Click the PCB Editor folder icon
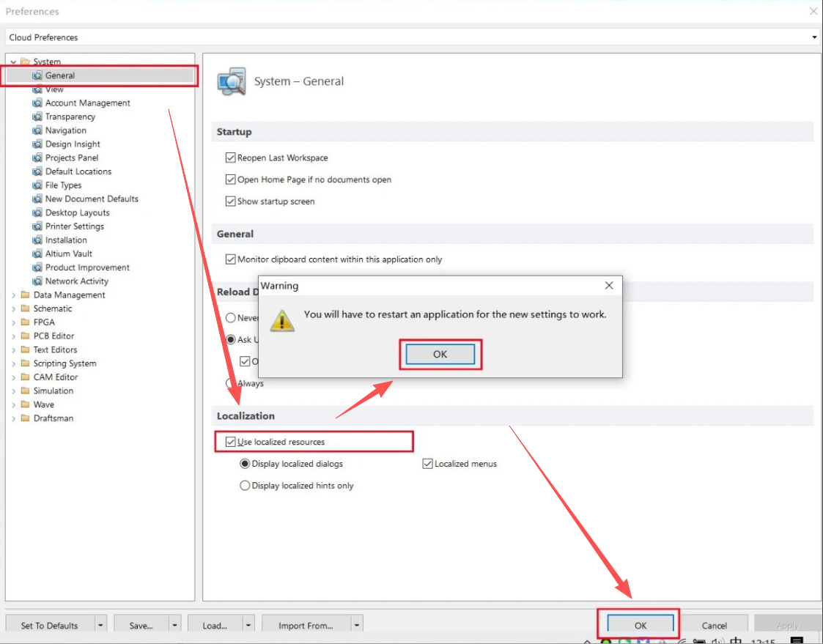Image resolution: width=823 pixels, height=644 pixels. [26, 336]
